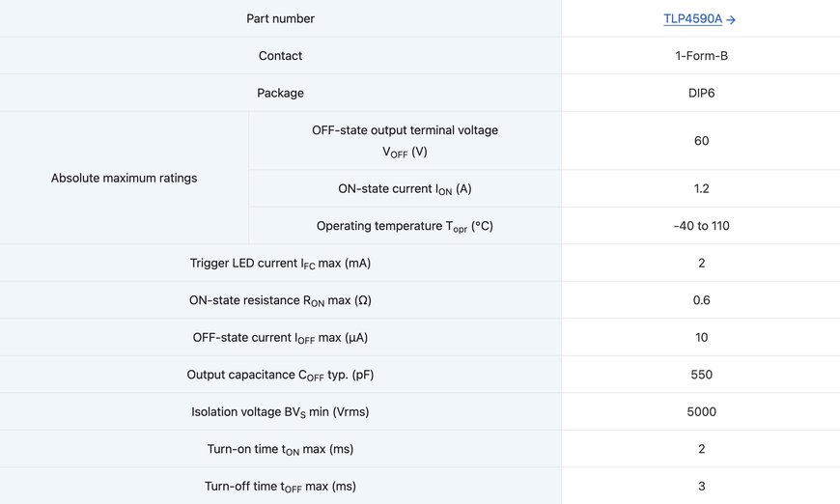This screenshot has height=504, width=840.
Task: Click the Output capacitance COFF label
Action: [x=280, y=375]
